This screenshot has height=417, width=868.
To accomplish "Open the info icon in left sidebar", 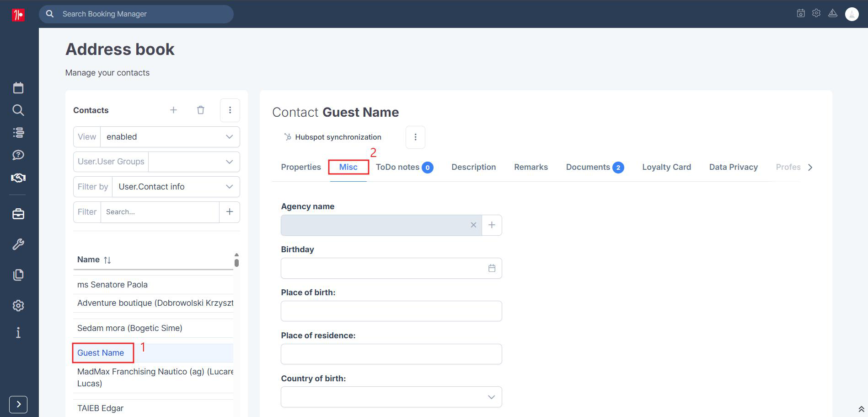I will click(18, 333).
